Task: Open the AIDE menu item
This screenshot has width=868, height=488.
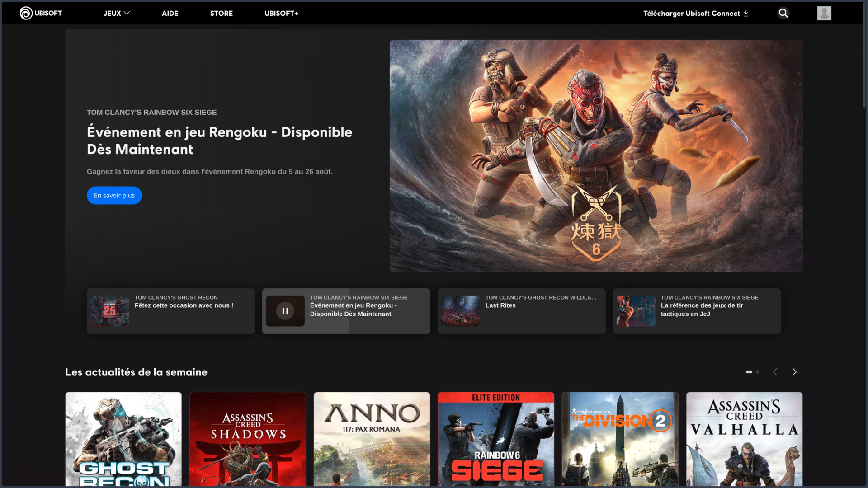Action: (170, 13)
